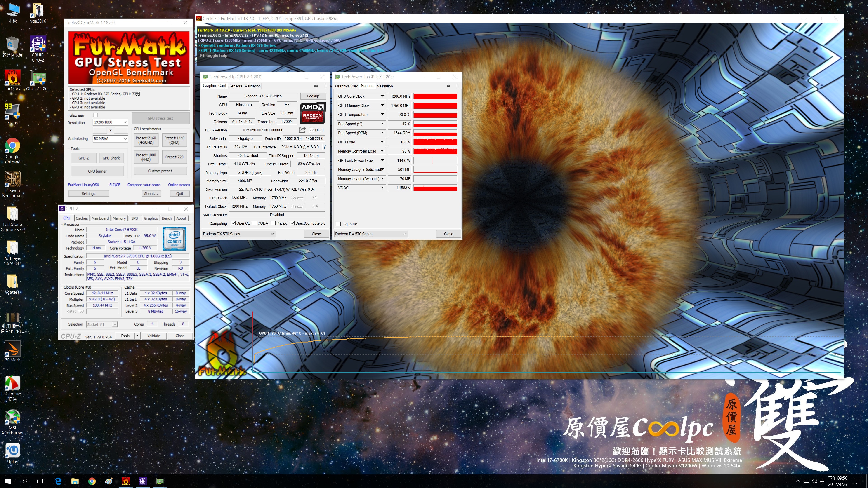Launch Fraps desktop shortcut

(12, 114)
